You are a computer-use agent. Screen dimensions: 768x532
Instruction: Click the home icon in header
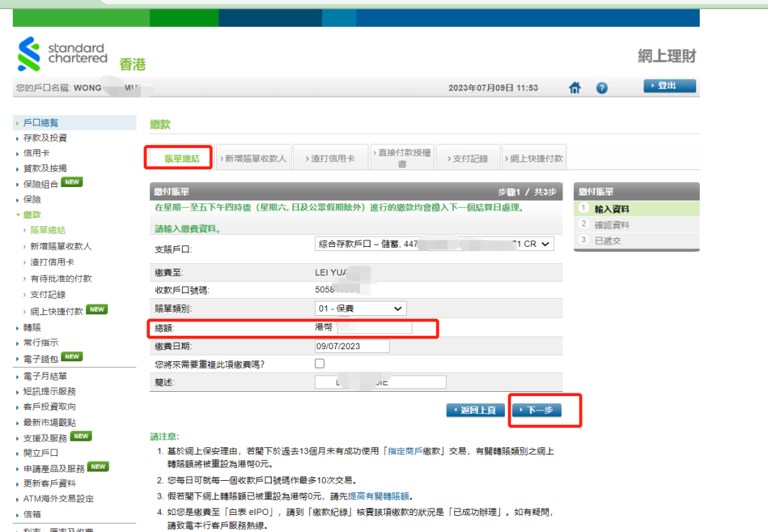(x=575, y=87)
